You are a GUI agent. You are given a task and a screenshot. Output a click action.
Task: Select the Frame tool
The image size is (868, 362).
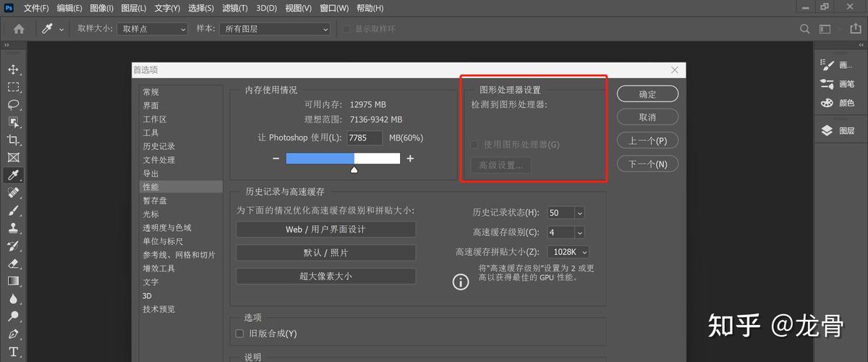[x=13, y=157]
